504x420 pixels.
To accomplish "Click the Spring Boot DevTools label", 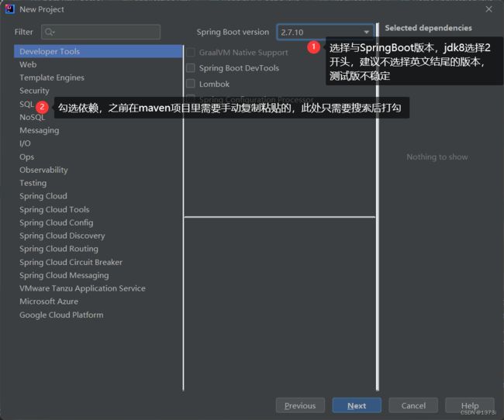I will pyautogui.click(x=239, y=68).
